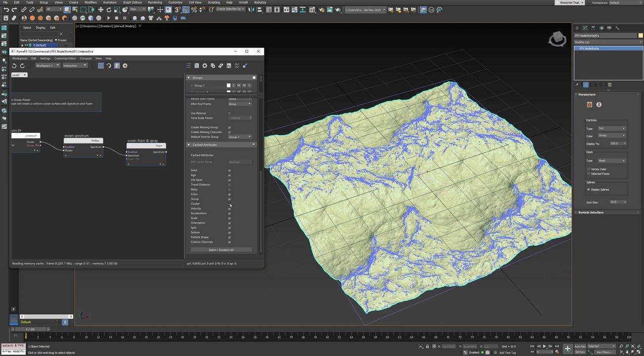Activate the Select and Rotate tool
Viewport: 644px width, 356px height.
108,9
